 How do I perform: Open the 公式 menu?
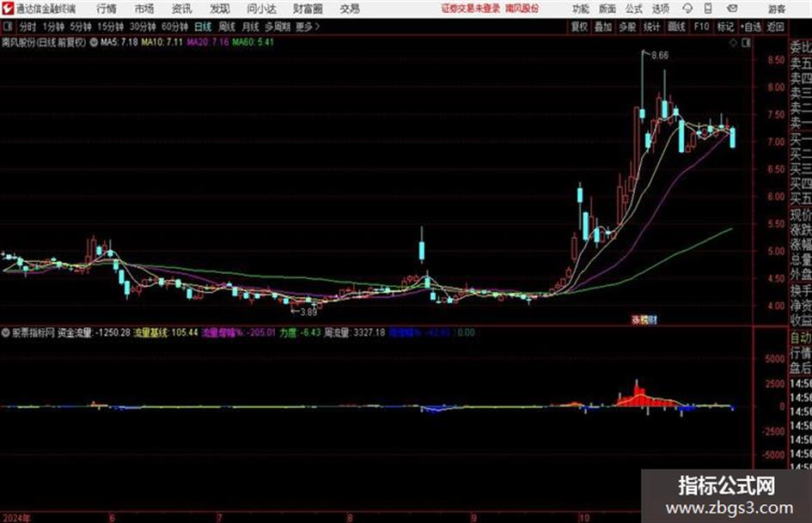click(634, 9)
